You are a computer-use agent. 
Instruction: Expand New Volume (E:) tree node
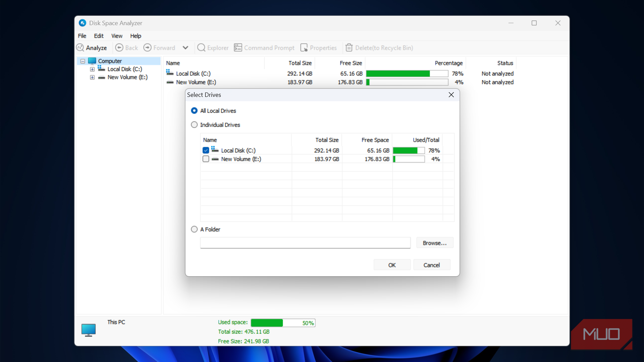[92, 77]
